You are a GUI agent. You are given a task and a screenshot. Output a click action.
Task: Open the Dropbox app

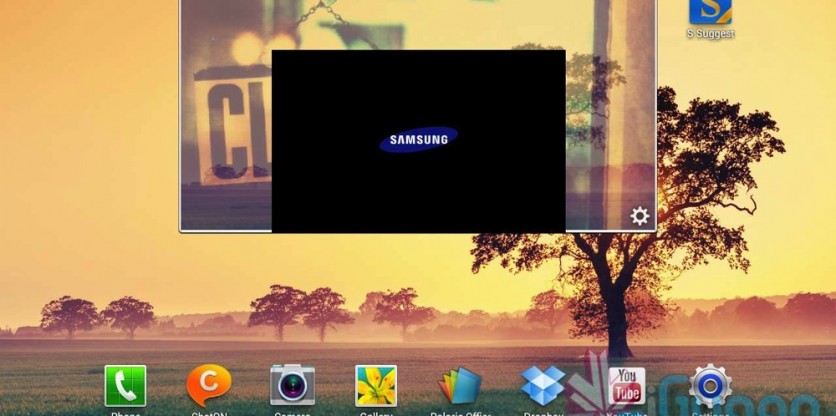pyautogui.click(x=543, y=386)
